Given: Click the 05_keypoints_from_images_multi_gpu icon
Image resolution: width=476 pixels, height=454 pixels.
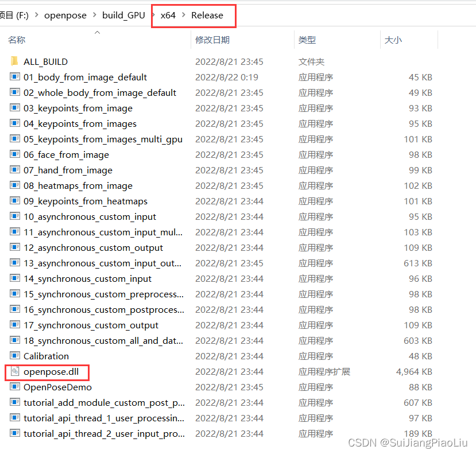Looking at the screenshot, I should coord(15,138).
